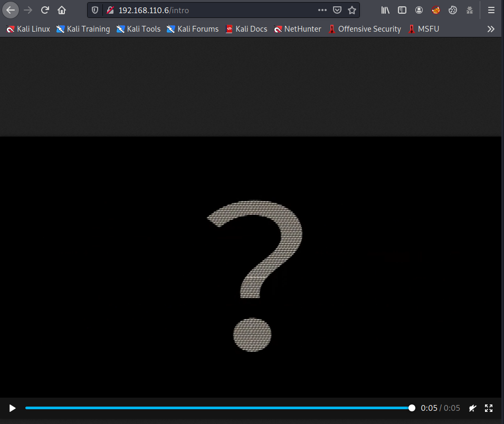
Task: Go to the Firefox home page
Action: click(62, 10)
